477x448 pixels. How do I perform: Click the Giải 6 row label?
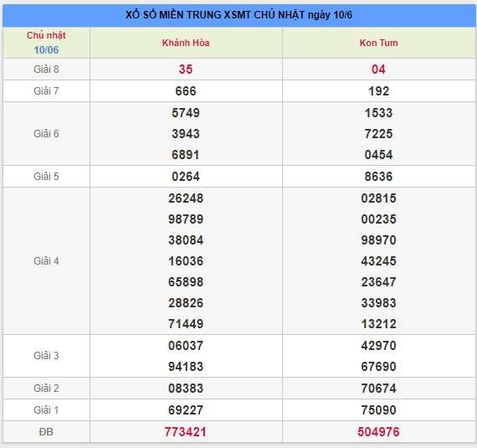46,134
